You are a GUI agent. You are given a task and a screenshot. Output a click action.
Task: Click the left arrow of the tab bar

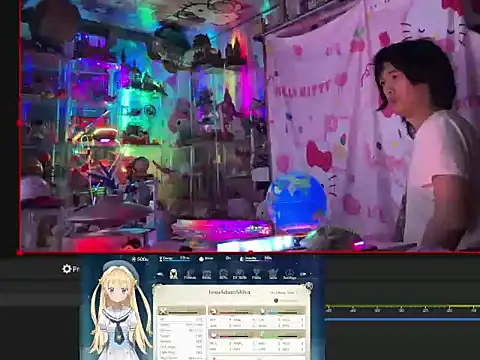pos(160,274)
